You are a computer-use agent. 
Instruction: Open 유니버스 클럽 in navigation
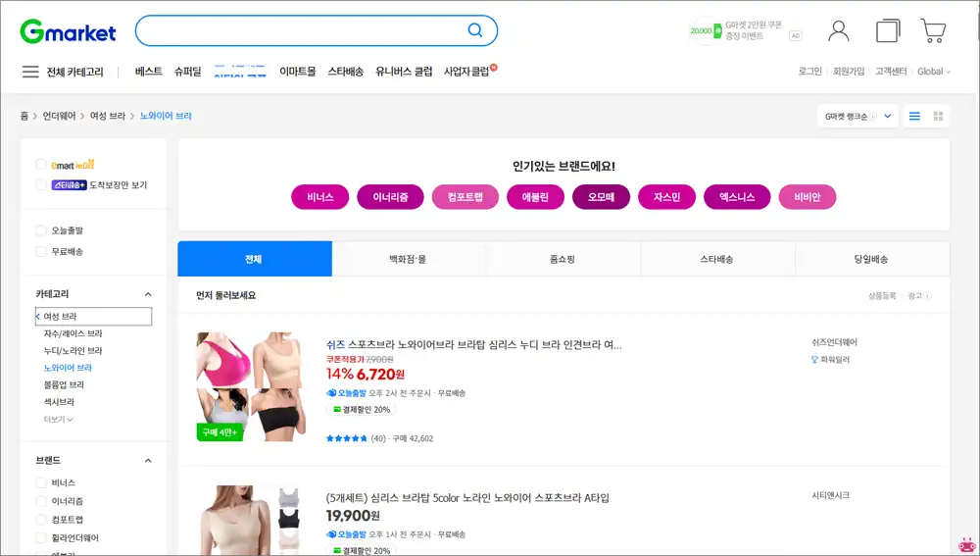tap(404, 72)
